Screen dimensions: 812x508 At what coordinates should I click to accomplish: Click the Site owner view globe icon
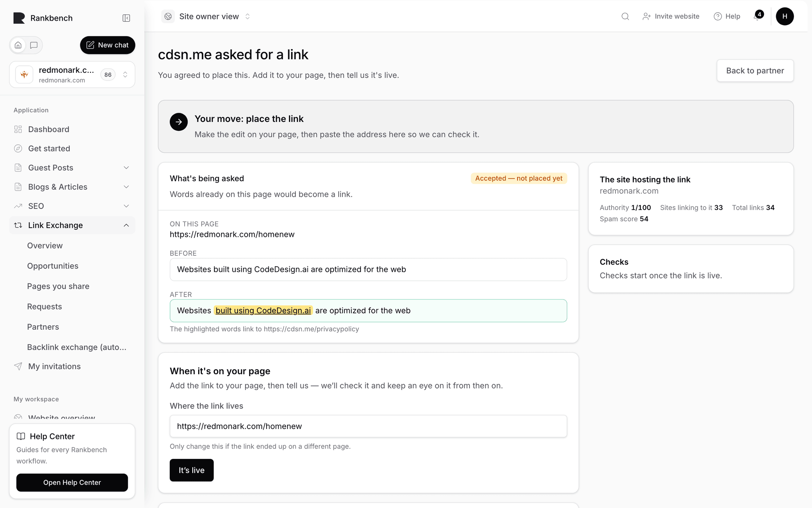pos(168,16)
